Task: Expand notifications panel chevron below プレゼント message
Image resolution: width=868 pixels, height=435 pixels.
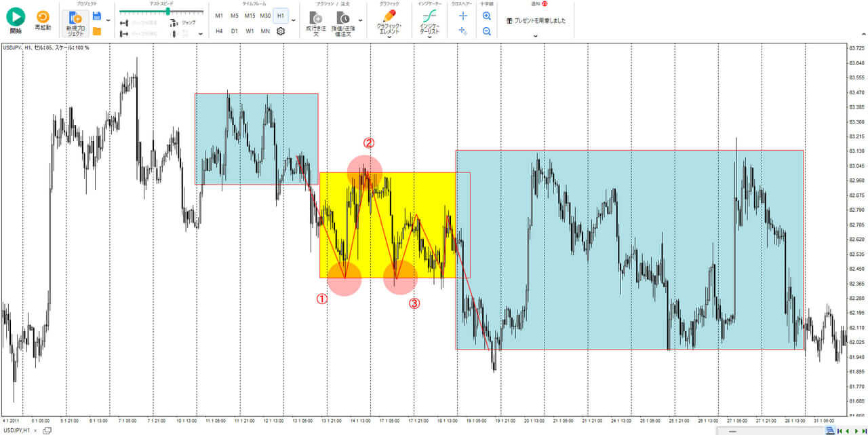Action: pyautogui.click(x=536, y=36)
